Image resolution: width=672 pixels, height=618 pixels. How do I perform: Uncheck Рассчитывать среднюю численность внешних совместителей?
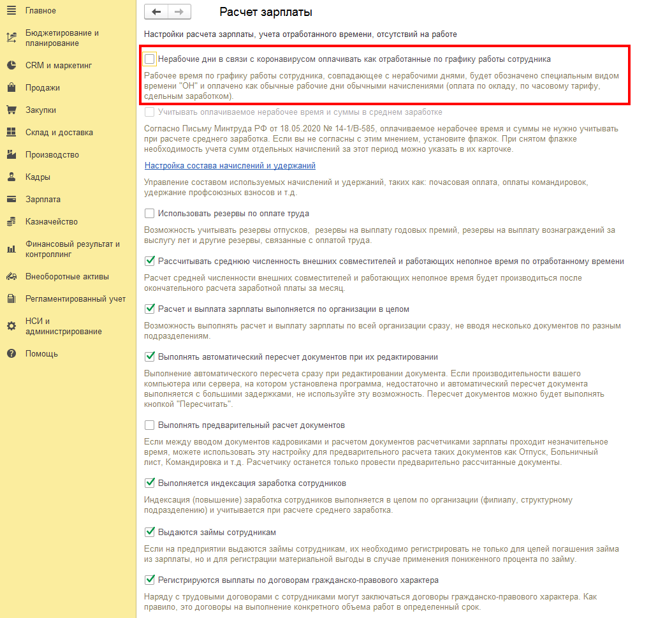coord(150,261)
